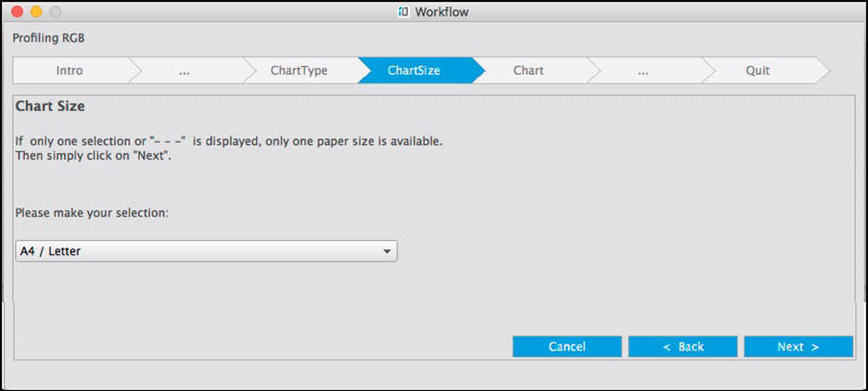Click the Chart Size heading
Image resolution: width=868 pixels, height=391 pixels.
pyautogui.click(x=49, y=107)
